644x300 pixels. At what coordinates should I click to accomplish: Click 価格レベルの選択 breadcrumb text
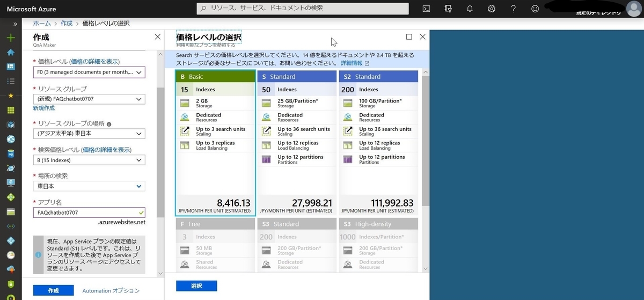point(106,24)
